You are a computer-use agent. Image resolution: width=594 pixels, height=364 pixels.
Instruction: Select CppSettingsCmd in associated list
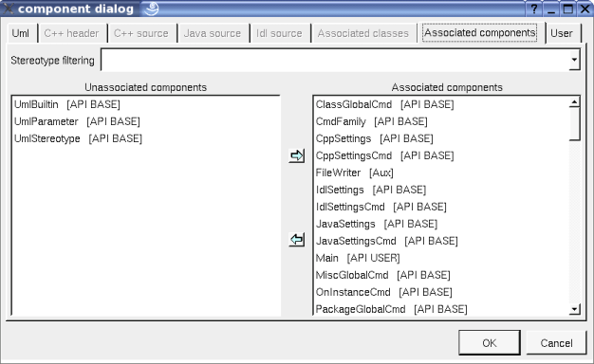[441, 155]
